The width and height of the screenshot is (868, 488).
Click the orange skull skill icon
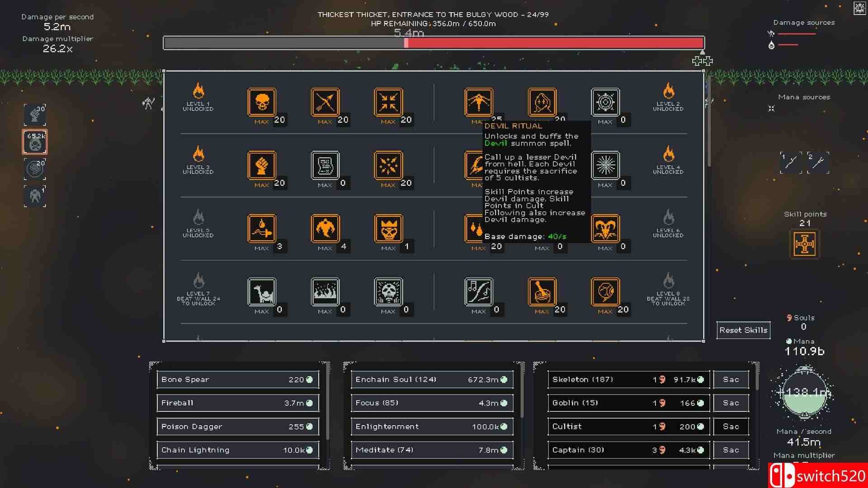pos(261,102)
